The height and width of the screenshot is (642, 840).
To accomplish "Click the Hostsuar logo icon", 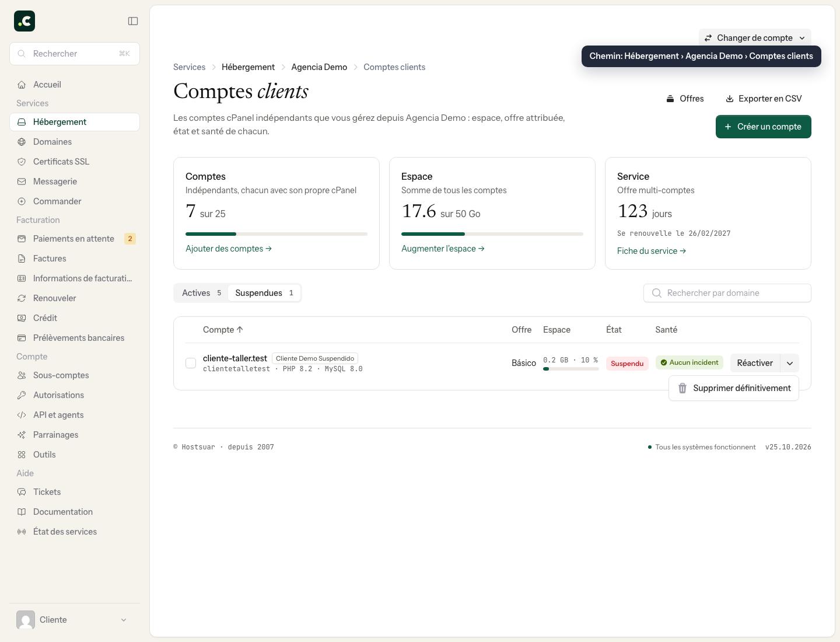I will (24, 21).
